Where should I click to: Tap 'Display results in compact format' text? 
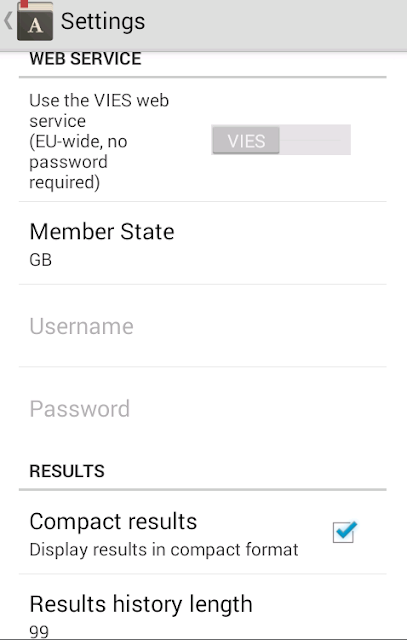164,550
